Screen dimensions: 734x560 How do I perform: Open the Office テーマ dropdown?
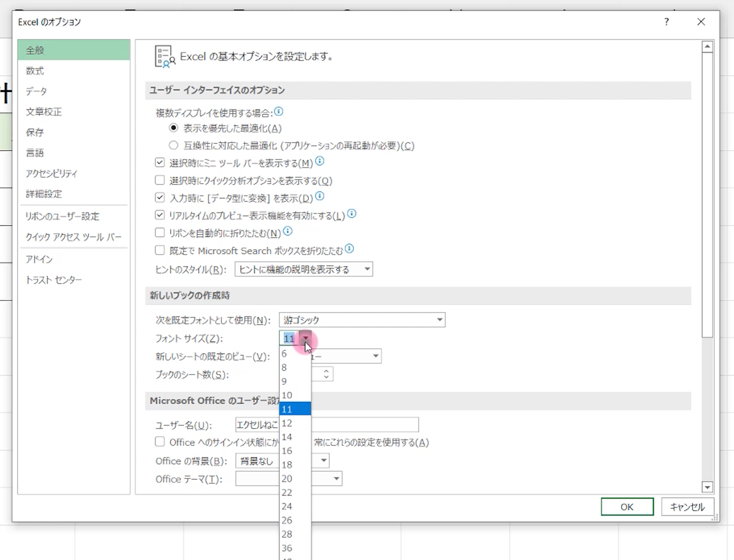[x=336, y=479]
